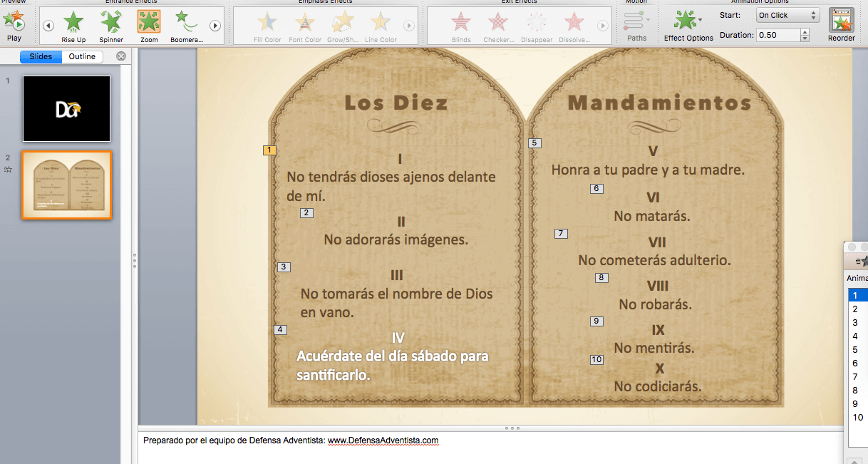Click 'No adorarás imágenes.' text
This screenshot has width=868, height=464.
(396, 239)
